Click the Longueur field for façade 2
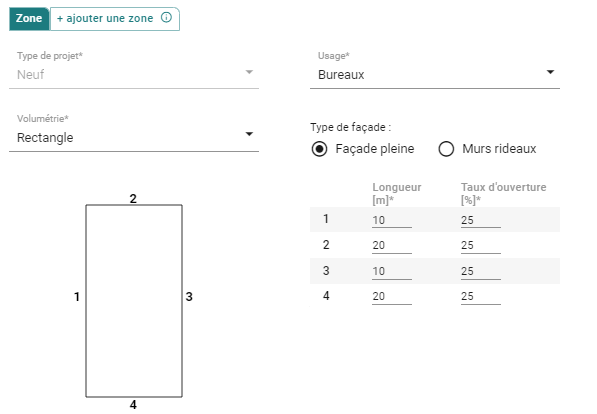The width and height of the screenshot is (597, 414). (392, 245)
